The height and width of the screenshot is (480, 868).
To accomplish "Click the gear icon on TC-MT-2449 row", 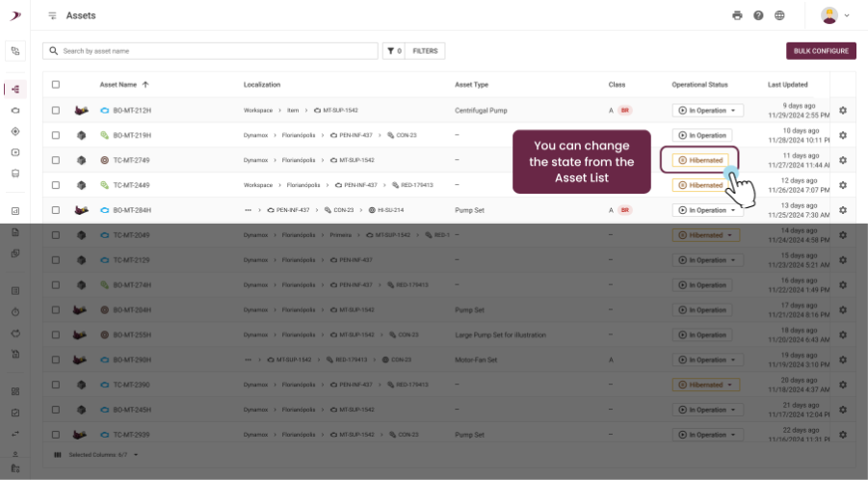I will [x=843, y=185].
